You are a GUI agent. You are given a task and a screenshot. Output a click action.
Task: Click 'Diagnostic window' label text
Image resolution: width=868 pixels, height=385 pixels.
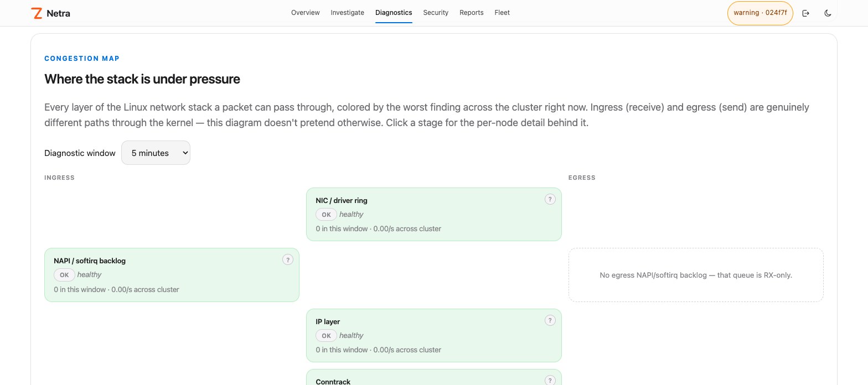coord(80,153)
